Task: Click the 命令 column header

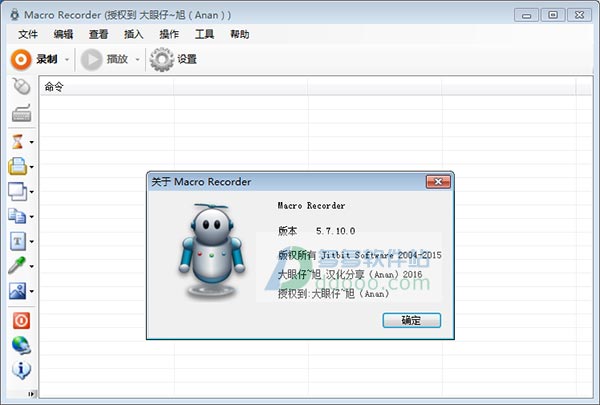Action: click(x=107, y=87)
